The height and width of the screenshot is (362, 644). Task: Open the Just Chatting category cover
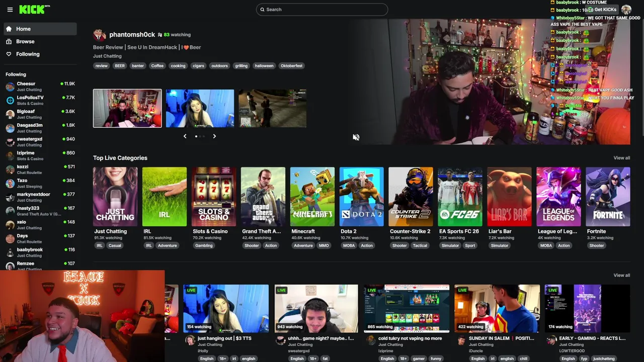[x=115, y=197]
